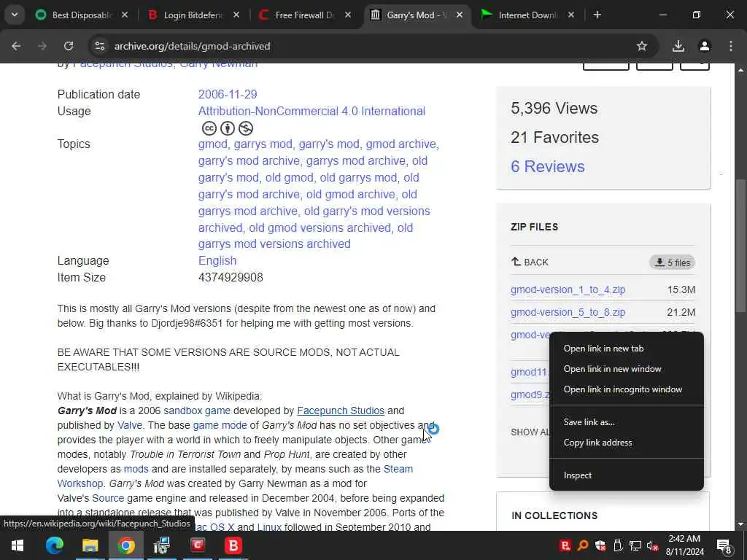Download all via the 5 files button

click(672, 262)
